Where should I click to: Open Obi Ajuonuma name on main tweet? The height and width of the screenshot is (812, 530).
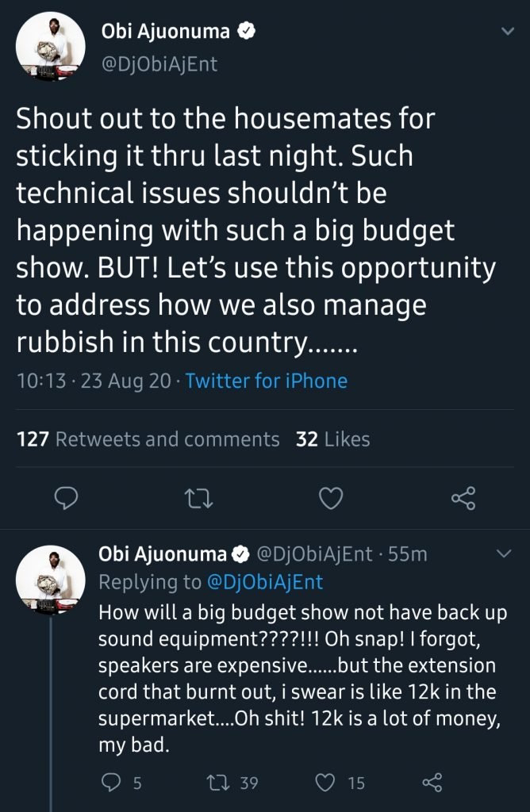pyautogui.click(x=166, y=33)
